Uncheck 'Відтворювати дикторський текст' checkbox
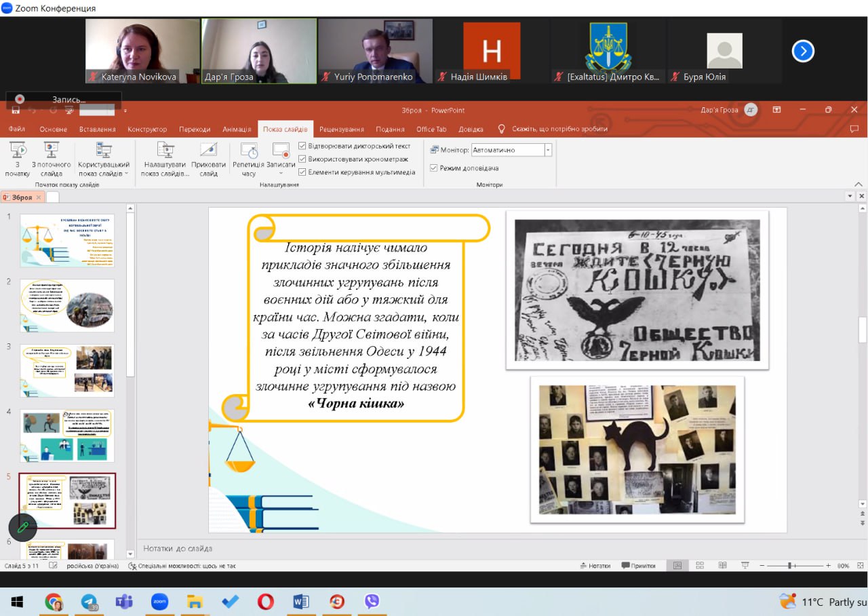The height and width of the screenshot is (616, 868). point(302,146)
